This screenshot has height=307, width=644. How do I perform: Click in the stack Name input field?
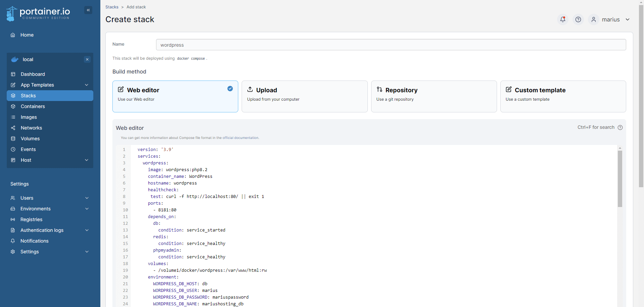[x=391, y=45]
